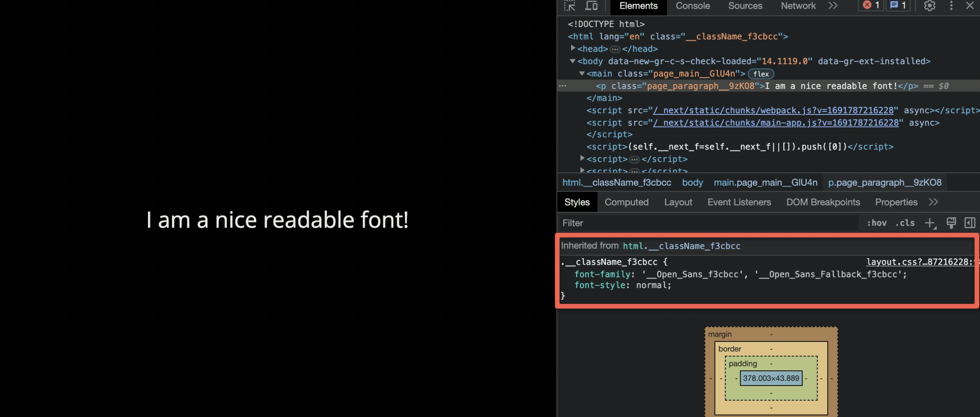Click the font-family property name

point(602,274)
